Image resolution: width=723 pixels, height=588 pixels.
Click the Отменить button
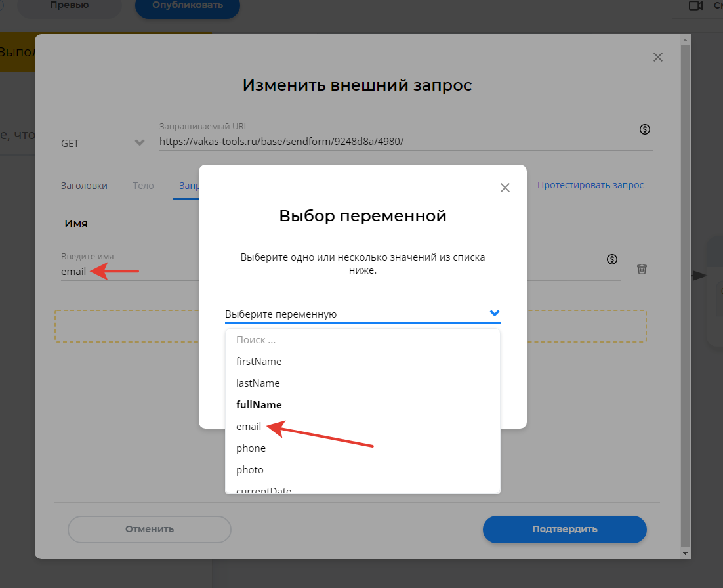150,529
